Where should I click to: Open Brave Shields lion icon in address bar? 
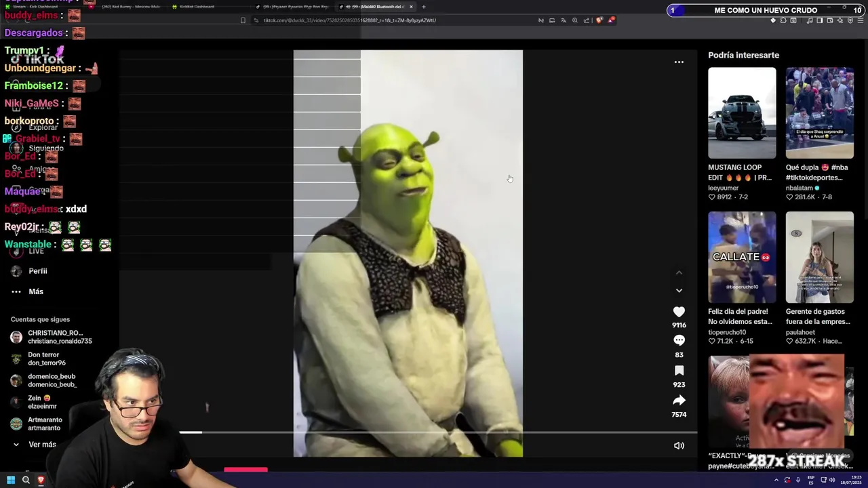599,20
